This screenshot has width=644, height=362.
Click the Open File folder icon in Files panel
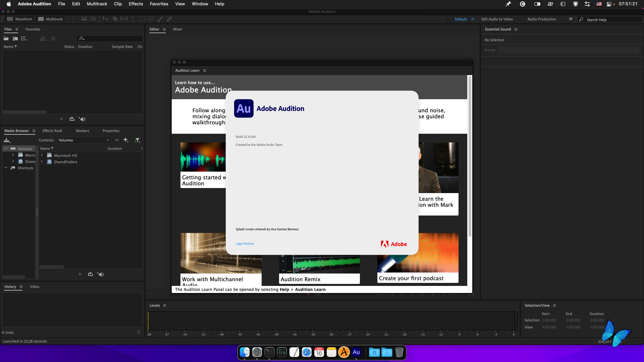[6, 39]
